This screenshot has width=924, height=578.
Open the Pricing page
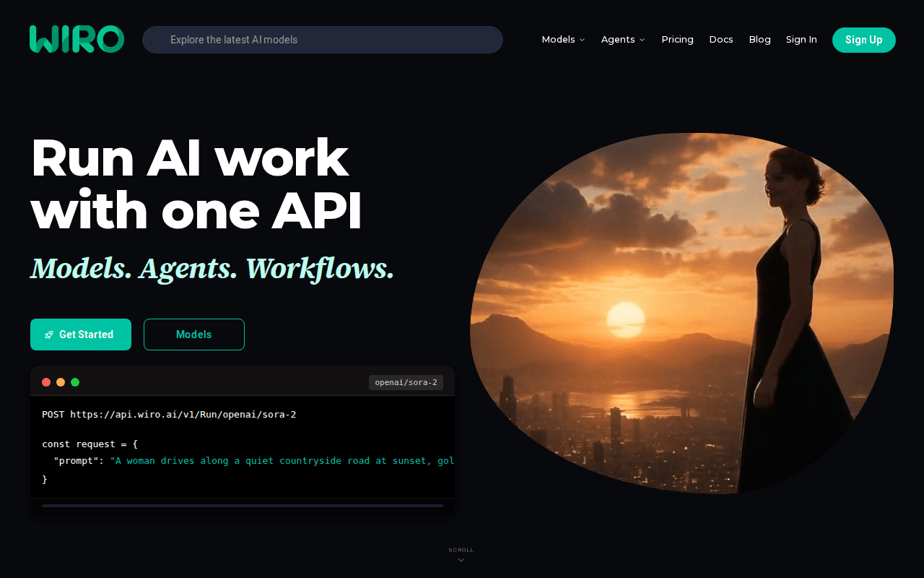(677, 40)
